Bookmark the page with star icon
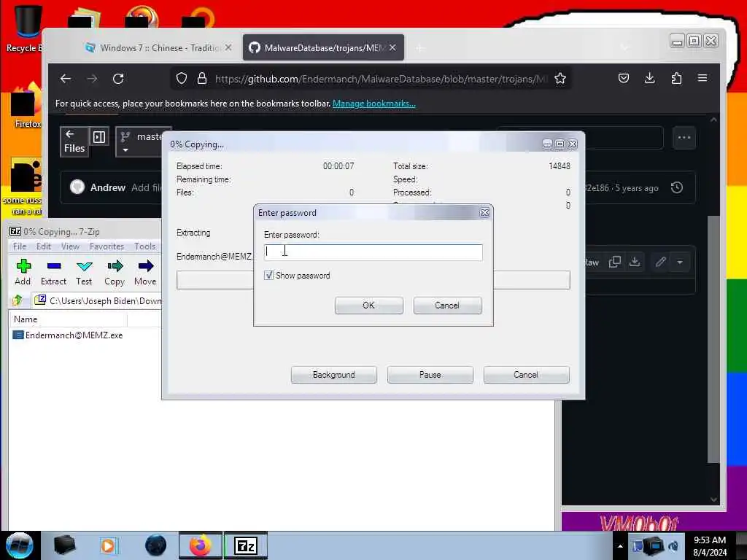The width and height of the screenshot is (747, 560). [560, 79]
